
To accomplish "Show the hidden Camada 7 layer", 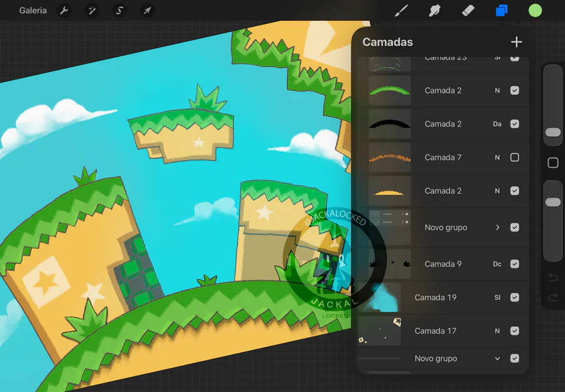I will [x=515, y=157].
